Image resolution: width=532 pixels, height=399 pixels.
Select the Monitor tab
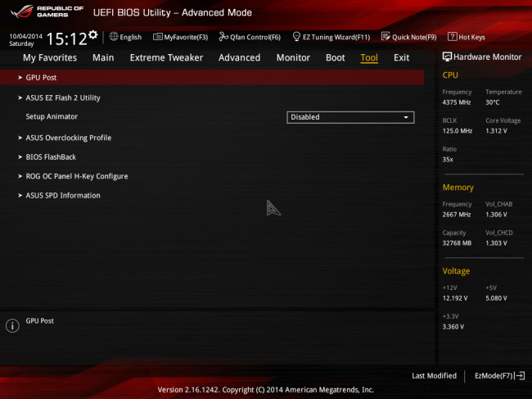(293, 57)
